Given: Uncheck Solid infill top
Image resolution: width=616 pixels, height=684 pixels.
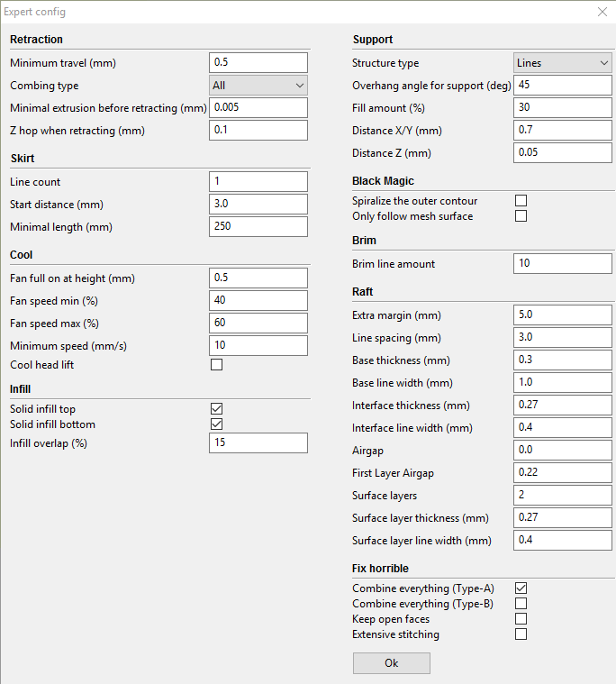Looking at the screenshot, I should point(216,409).
